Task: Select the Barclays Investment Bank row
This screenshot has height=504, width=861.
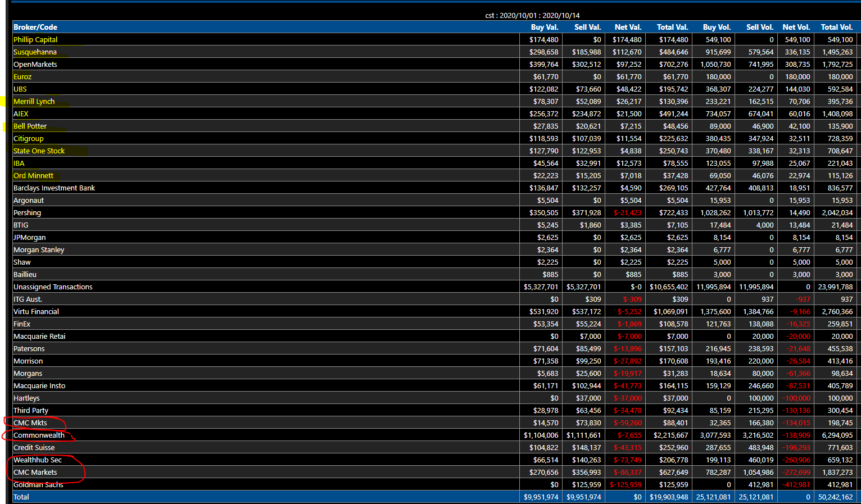Action: [x=436, y=188]
